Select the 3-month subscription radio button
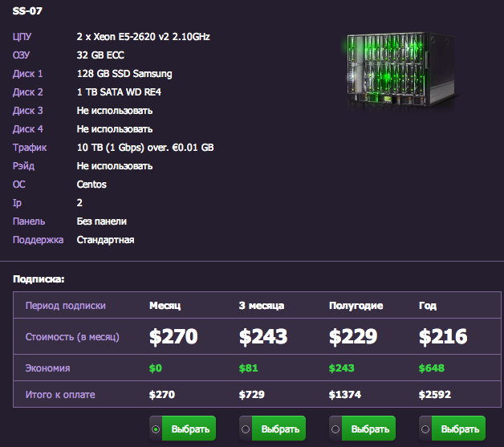The image size is (504, 447). click(x=245, y=429)
